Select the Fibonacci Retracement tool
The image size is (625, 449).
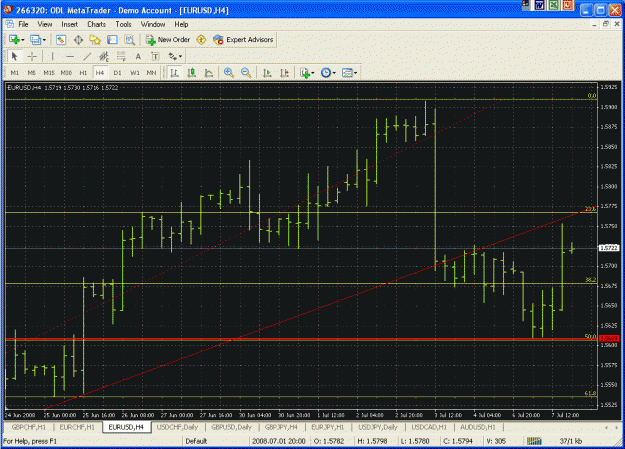(x=121, y=57)
